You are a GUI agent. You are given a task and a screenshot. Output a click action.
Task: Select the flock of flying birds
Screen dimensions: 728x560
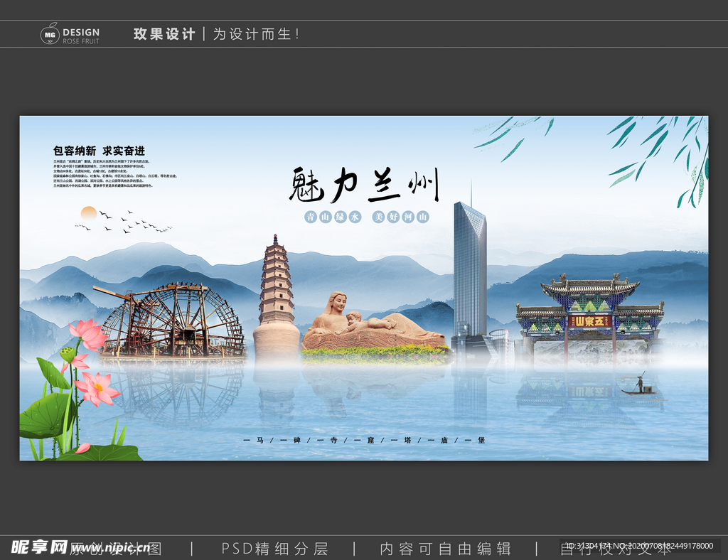click(128, 221)
